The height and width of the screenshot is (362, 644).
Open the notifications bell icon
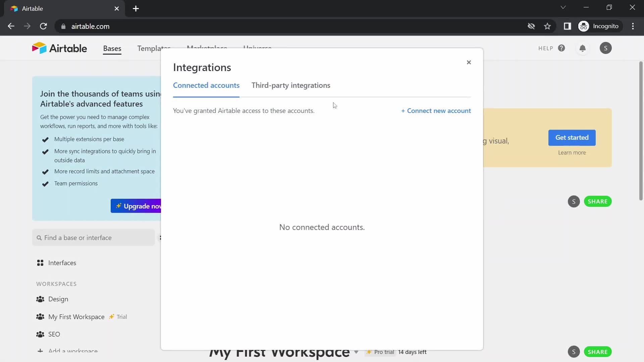click(x=583, y=48)
